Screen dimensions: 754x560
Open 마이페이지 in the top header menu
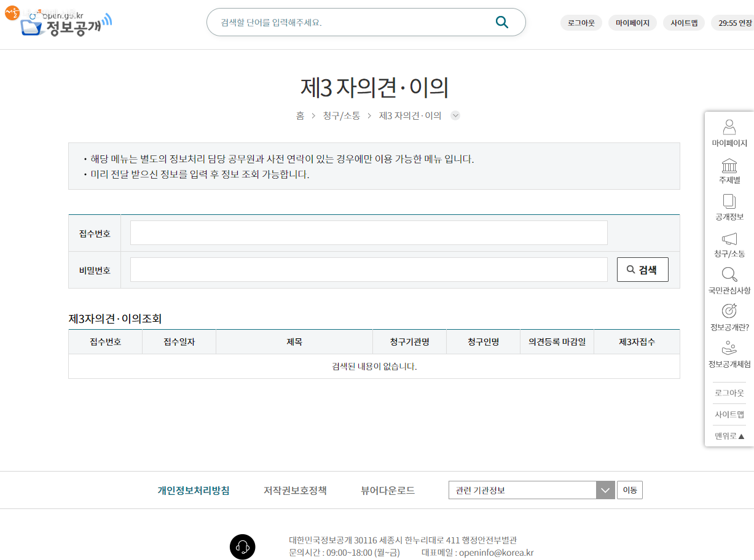point(632,23)
